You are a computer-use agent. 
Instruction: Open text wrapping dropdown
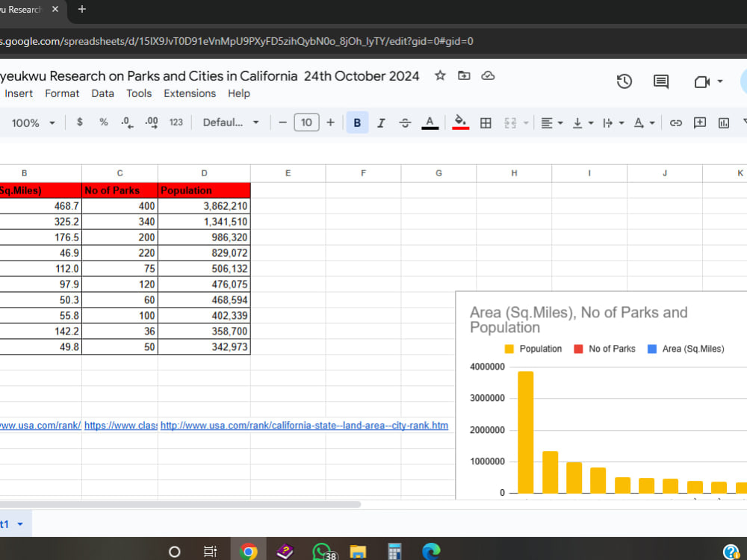[613, 123]
